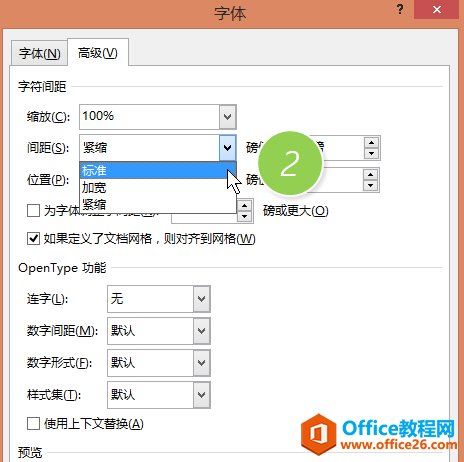Open the 数字间距 dropdown arrow
Screen dimensions: 464x462
[201, 331]
